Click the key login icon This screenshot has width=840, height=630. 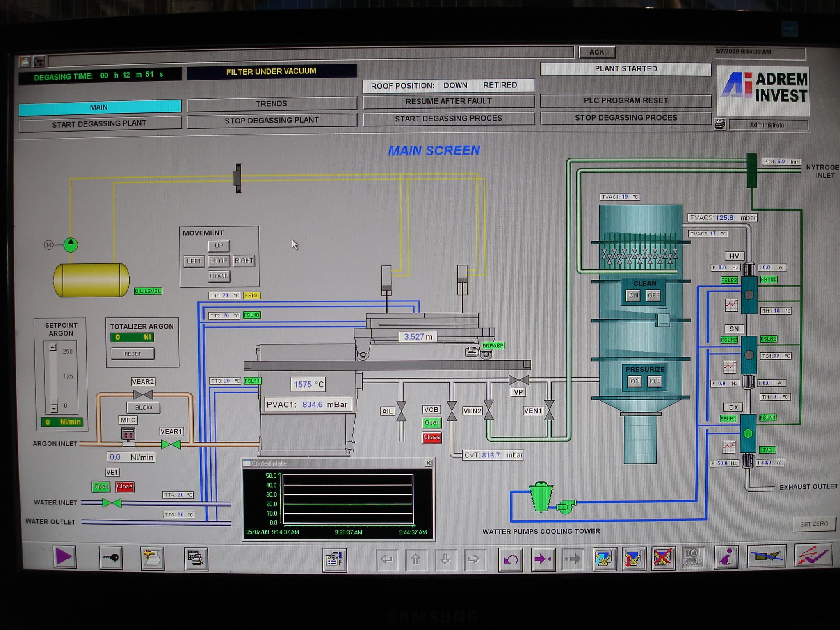[x=111, y=558]
